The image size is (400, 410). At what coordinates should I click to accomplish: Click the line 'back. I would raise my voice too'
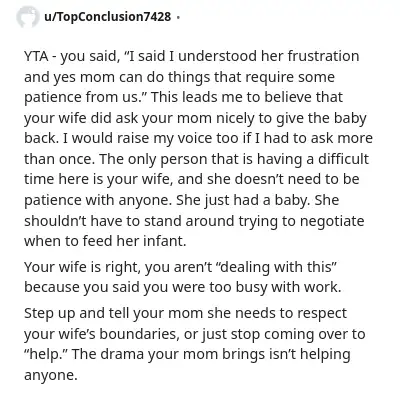pos(198,138)
